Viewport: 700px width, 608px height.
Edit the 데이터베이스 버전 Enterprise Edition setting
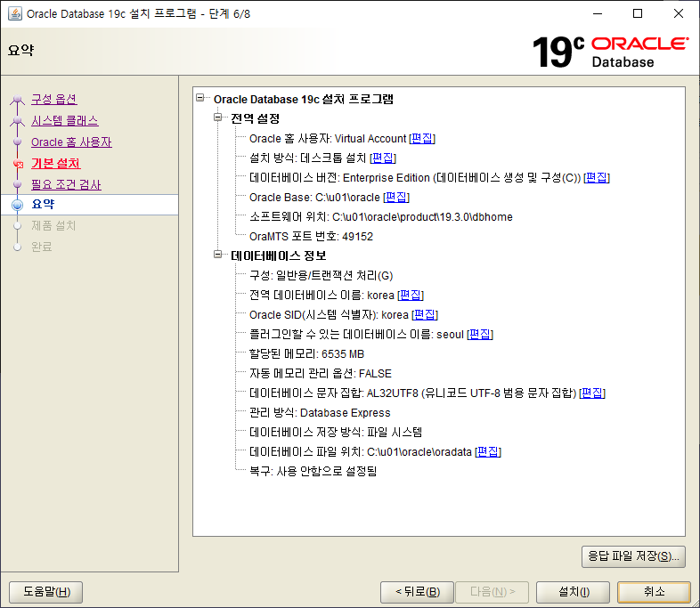pos(597,177)
